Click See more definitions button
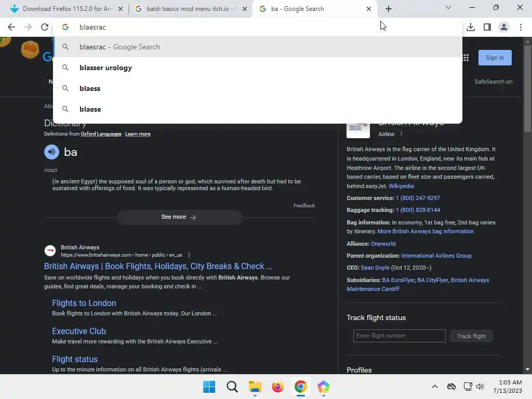 point(179,217)
